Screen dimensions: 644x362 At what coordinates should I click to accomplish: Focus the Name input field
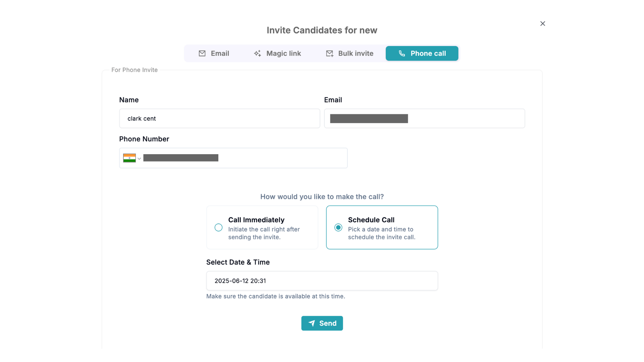[220, 118]
